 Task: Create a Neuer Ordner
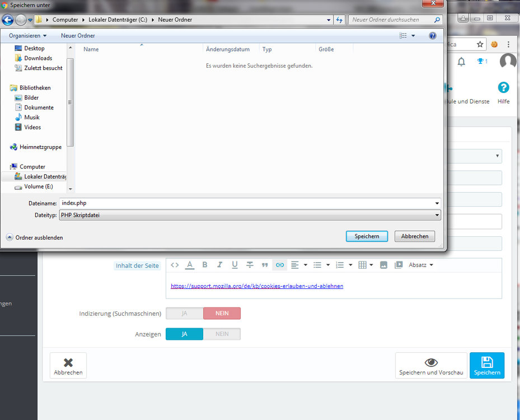78,35
